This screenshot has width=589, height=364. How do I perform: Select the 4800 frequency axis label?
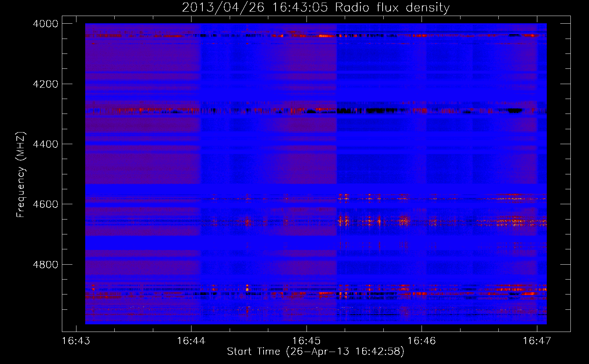coord(46,265)
